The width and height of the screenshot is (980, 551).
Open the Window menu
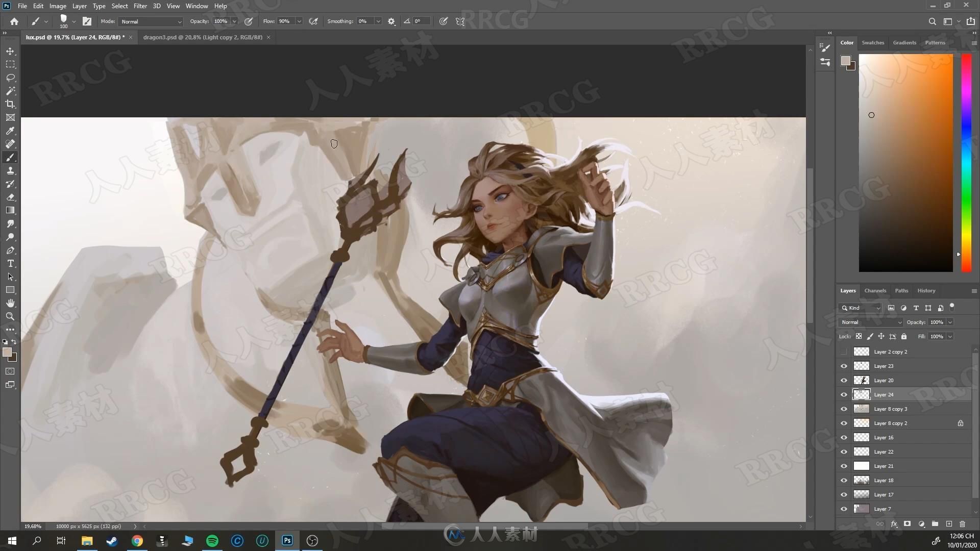(x=197, y=6)
